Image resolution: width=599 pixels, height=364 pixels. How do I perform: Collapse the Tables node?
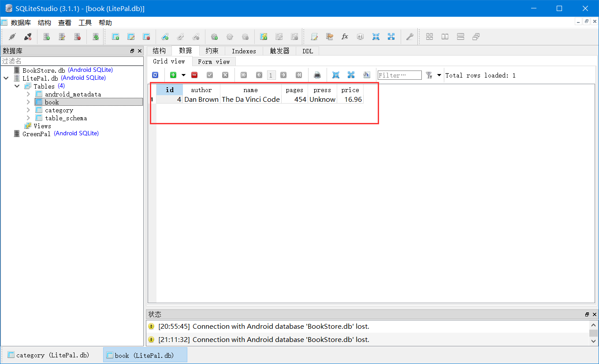point(17,86)
